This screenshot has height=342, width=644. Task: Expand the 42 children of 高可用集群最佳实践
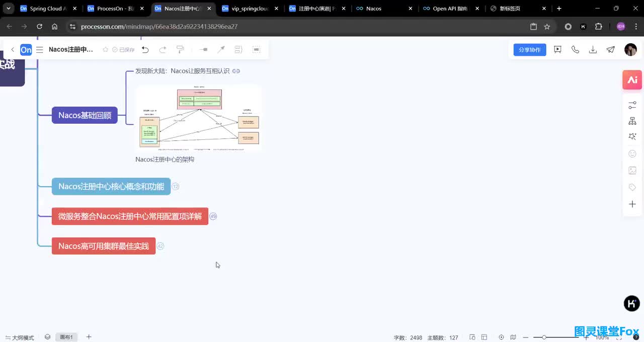pyautogui.click(x=160, y=246)
